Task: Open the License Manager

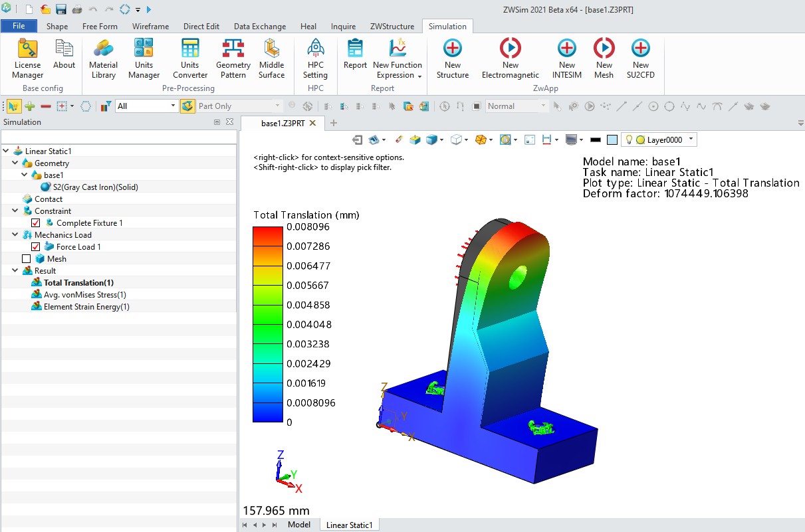Action: [27, 59]
